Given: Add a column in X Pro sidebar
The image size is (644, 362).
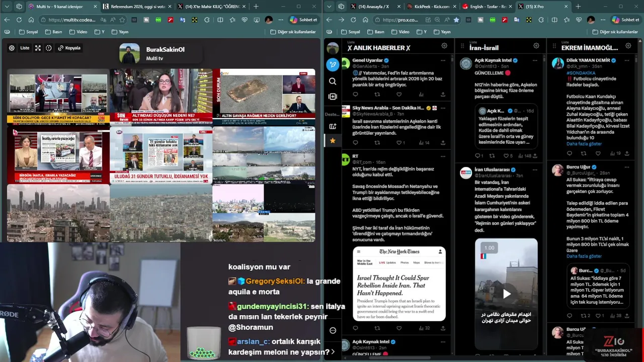Looking at the screenshot, I should tap(333, 97).
